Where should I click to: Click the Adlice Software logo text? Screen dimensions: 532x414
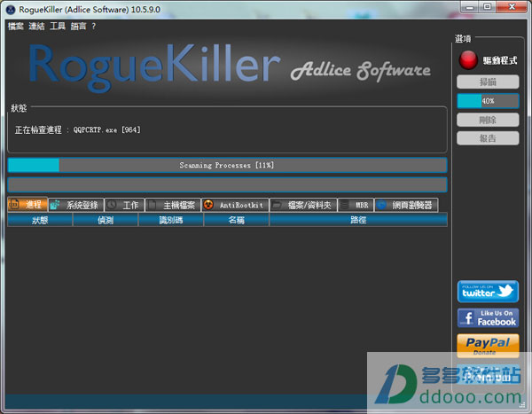[361, 71]
